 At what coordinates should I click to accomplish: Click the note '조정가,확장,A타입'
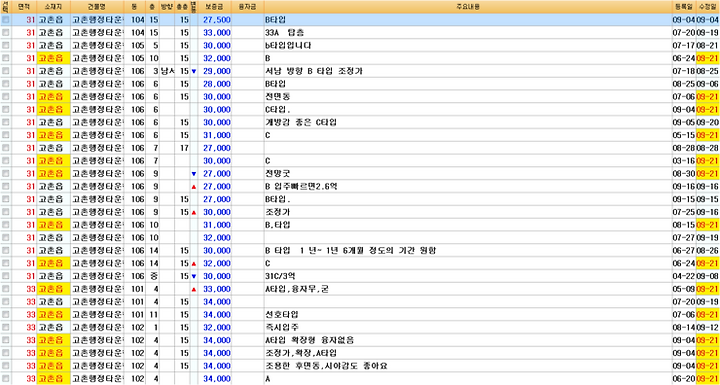[301, 354]
